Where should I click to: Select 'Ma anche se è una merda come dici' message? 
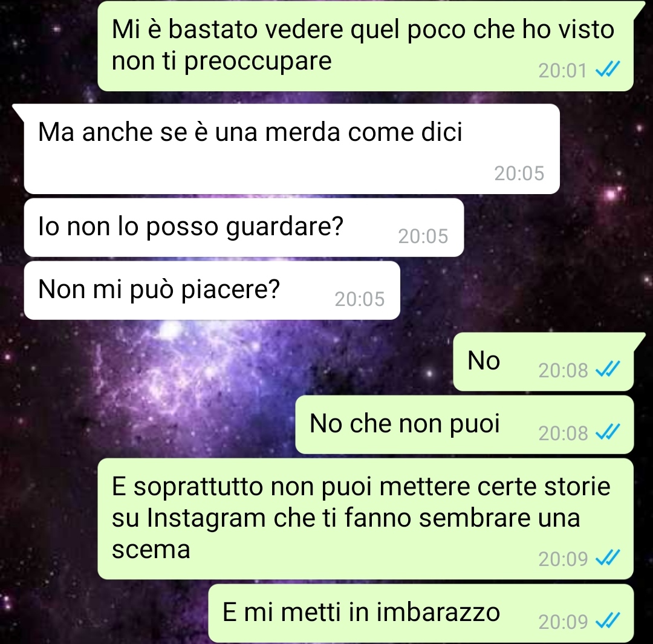pyautogui.click(x=291, y=149)
